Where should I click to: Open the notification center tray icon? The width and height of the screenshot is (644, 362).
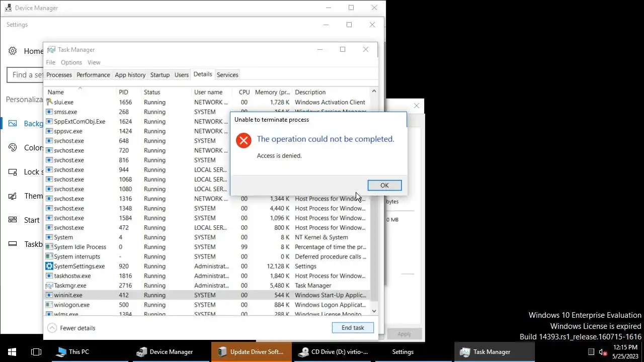591,352
